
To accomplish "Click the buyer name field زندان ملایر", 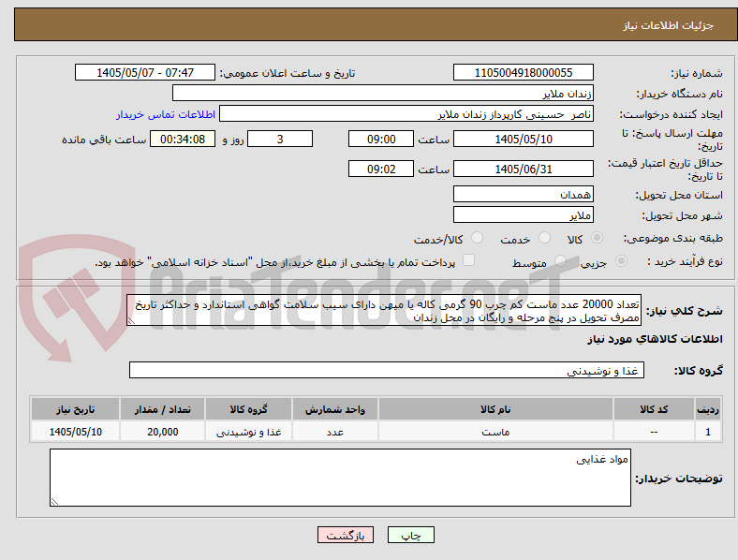I will coord(383,93).
